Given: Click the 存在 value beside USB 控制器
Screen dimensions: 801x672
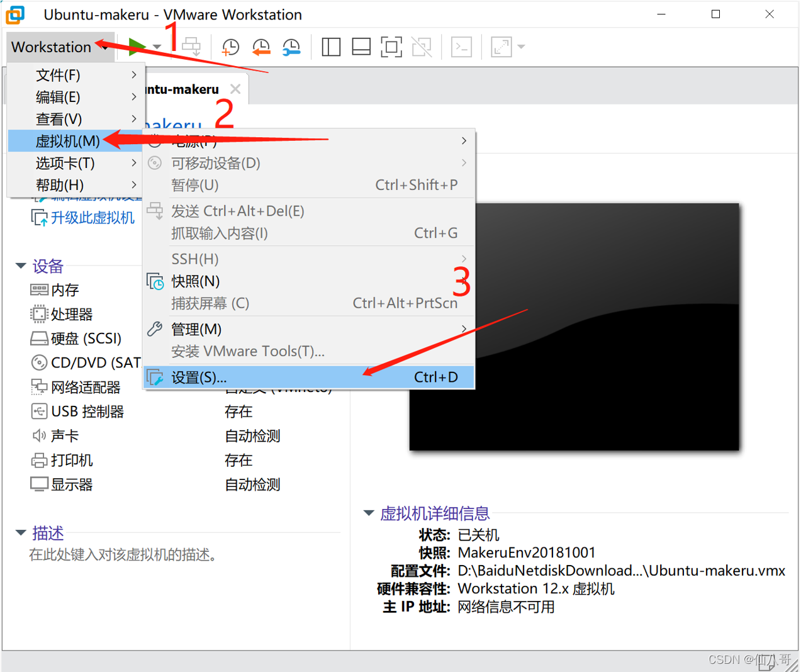Looking at the screenshot, I should (x=238, y=412).
